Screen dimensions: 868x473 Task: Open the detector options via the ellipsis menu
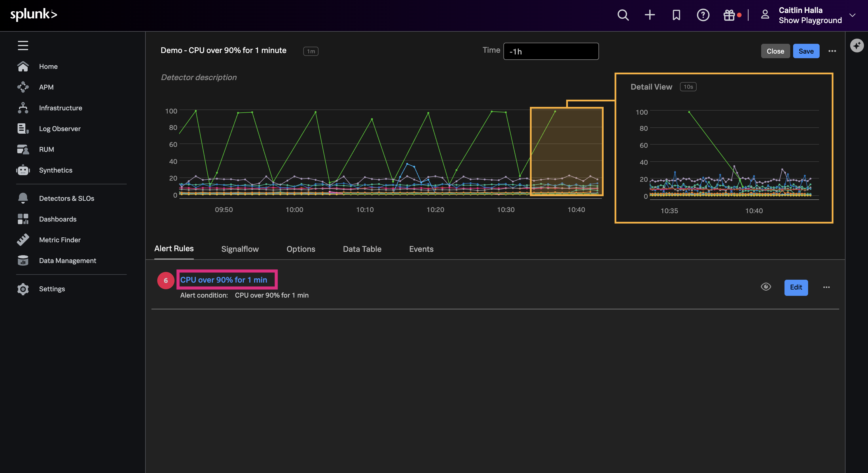coord(832,51)
